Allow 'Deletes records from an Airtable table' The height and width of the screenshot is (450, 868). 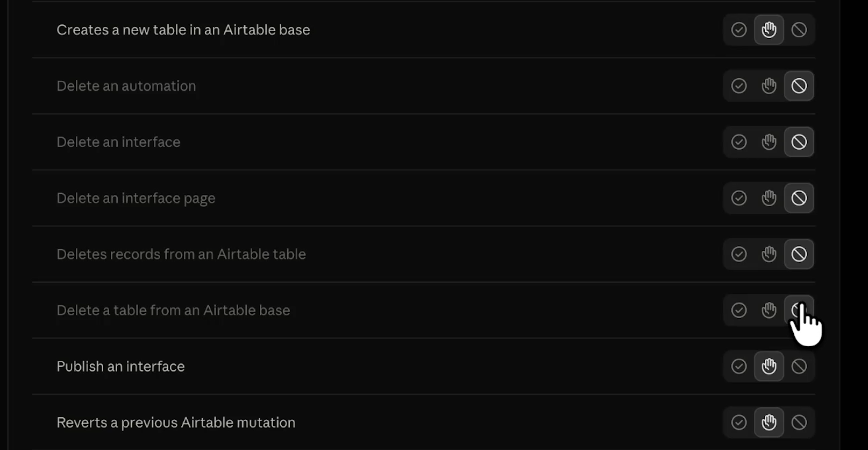(739, 254)
